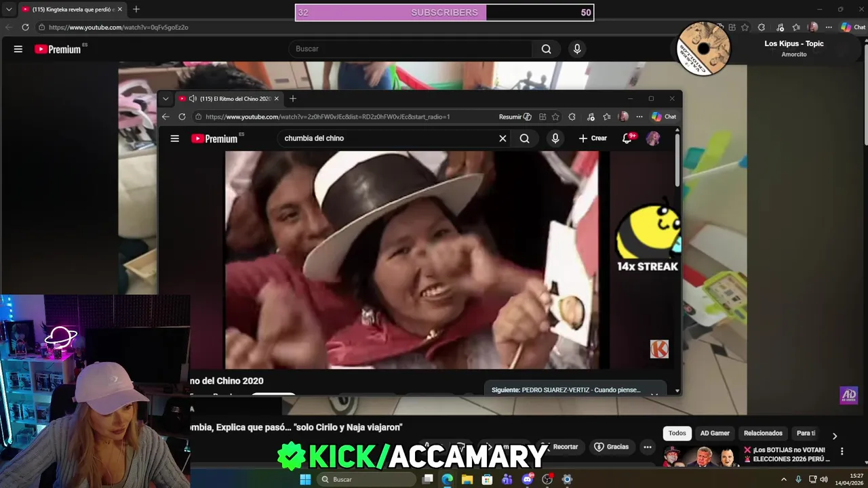Open inner browser favorites list icon
The width and height of the screenshot is (868, 488).
(607, 117)
